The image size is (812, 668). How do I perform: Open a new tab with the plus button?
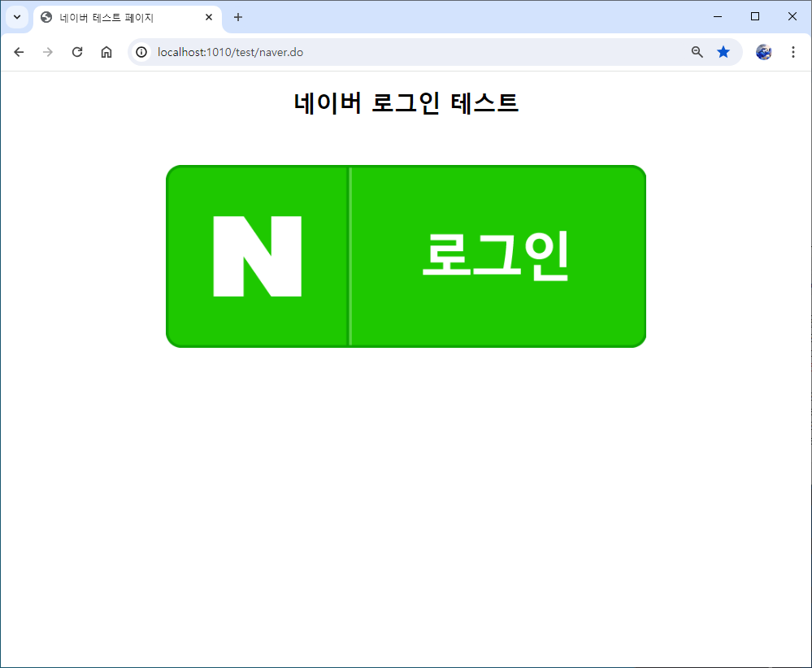point(237,17)
